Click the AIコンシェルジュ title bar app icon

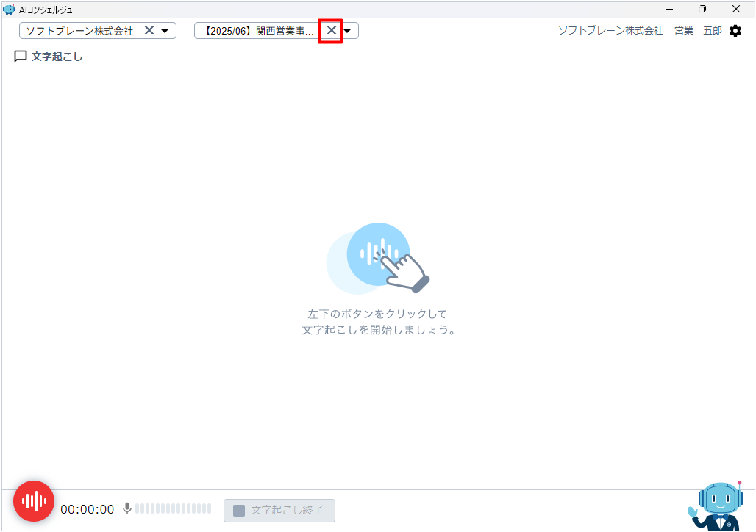9,10
